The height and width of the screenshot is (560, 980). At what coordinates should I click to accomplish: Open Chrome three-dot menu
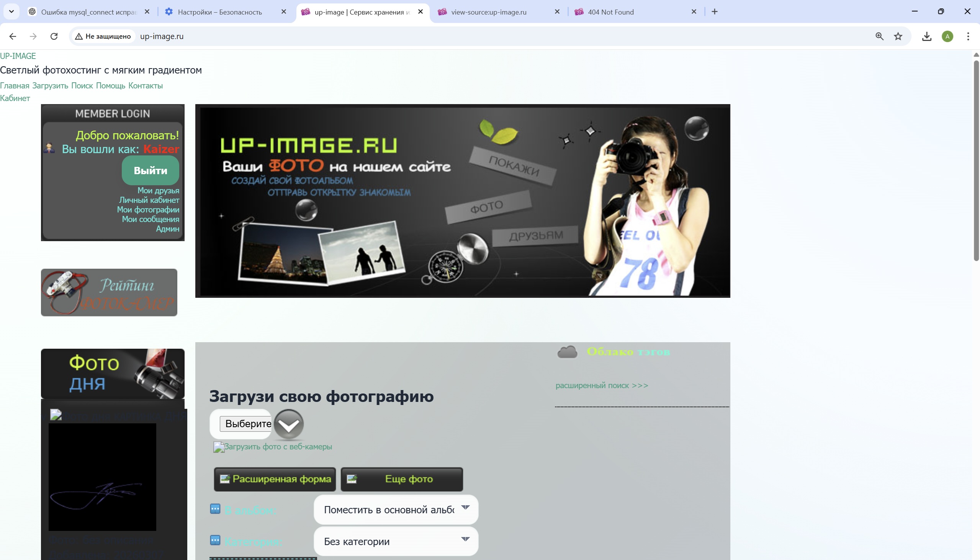(x=968, y=36)
